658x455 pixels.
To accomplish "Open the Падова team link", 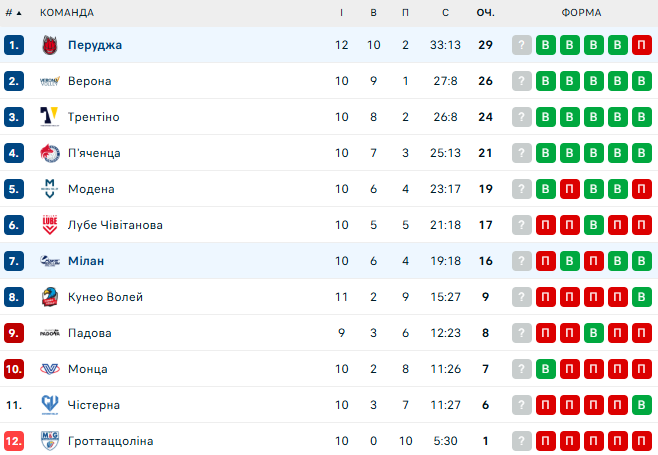I will click(x=90, y=333).
